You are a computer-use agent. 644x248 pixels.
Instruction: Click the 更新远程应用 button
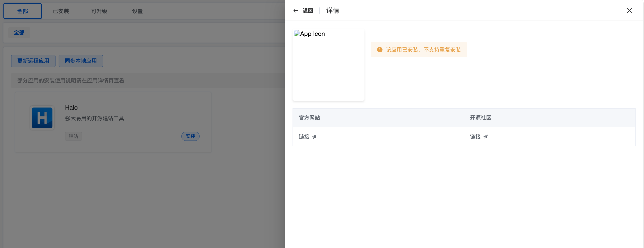(33, 61)
